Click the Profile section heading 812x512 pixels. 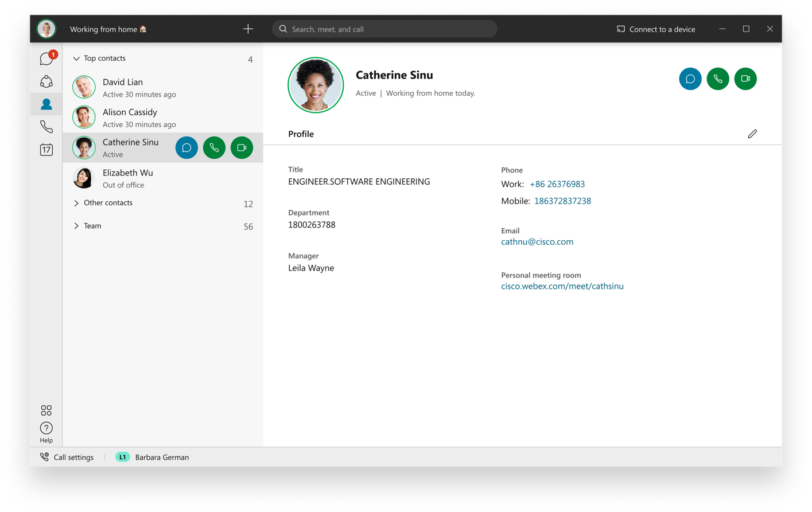tap(301, 134)
